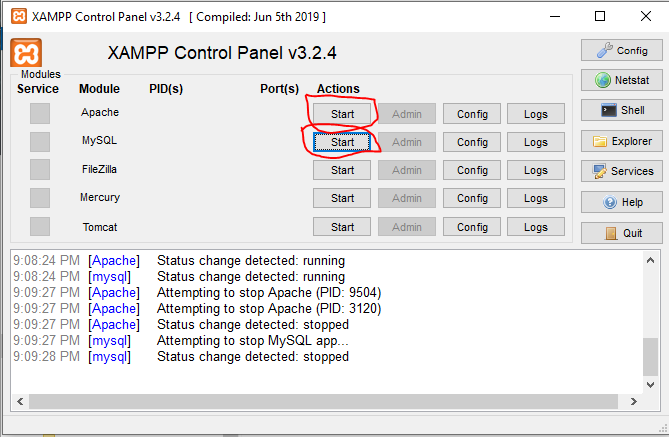Open the Explorer folder button
669x437 pixels.
point(622,141)
